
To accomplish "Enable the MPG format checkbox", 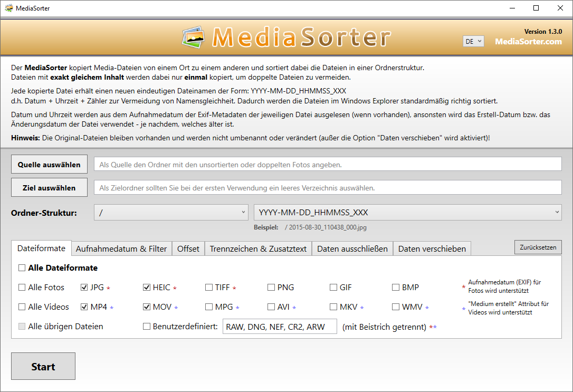I will [208, 307].
